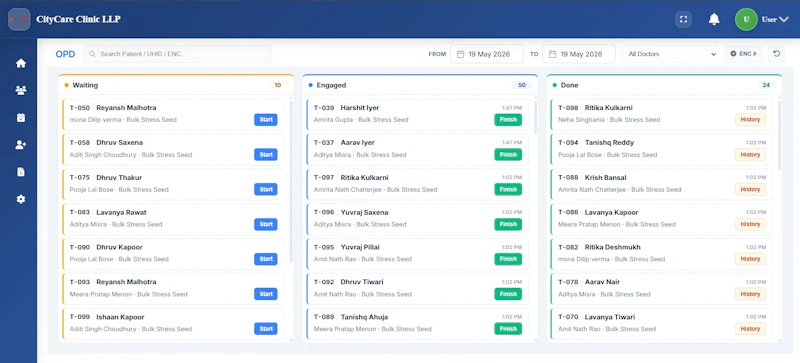
Task: Click token T-078 in Done column
Action: tap(568, 282)
